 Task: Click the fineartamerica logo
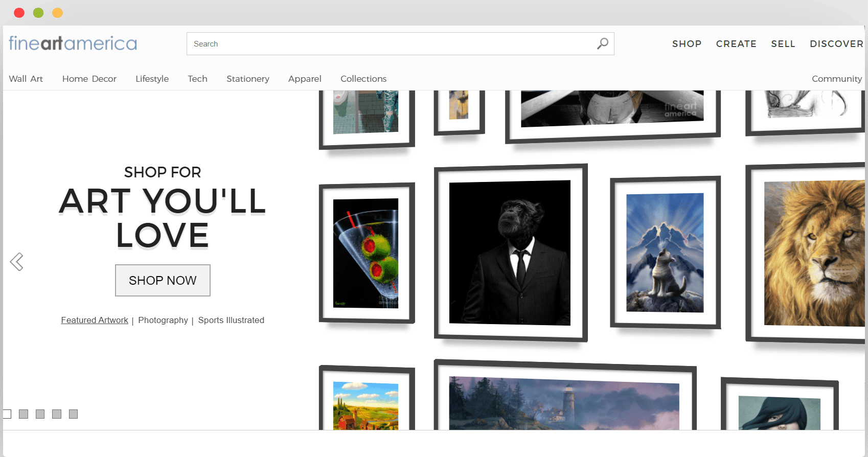[73, 43]
